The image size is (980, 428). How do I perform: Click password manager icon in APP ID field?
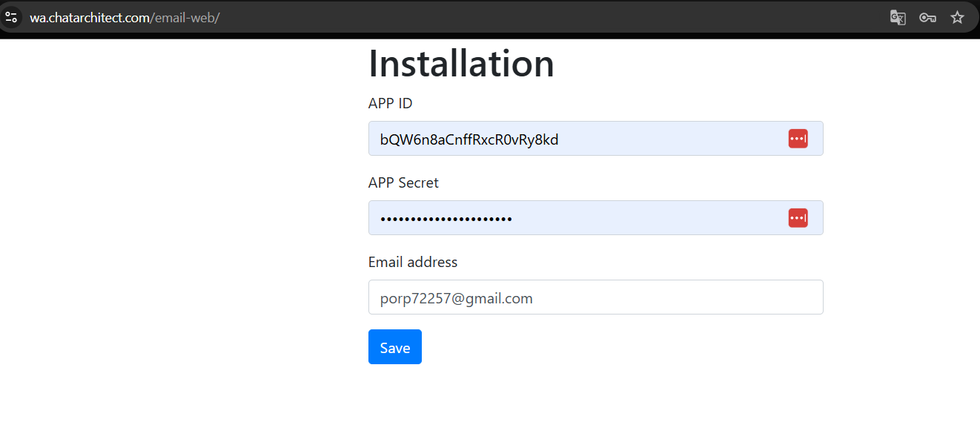[798, 139]
